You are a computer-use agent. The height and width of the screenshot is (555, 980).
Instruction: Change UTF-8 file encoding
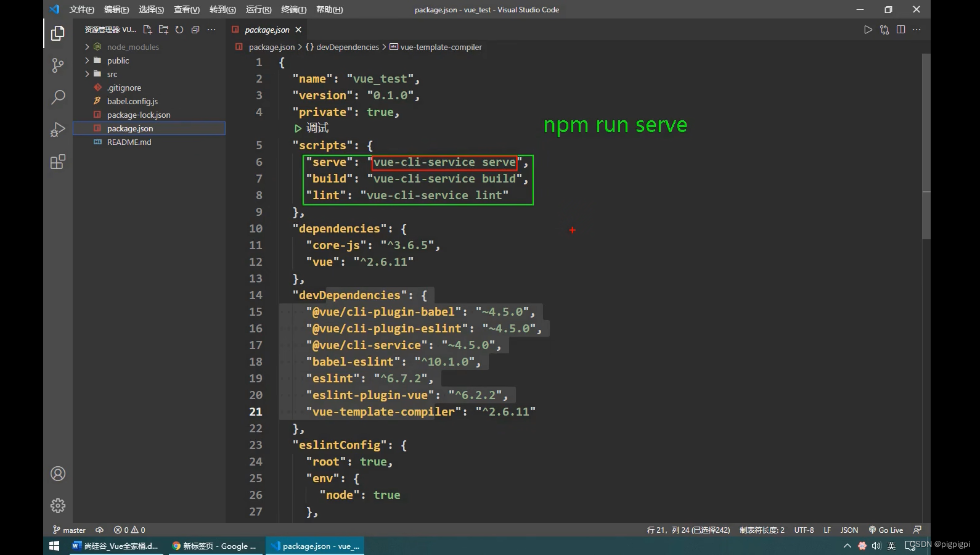click(804, 530)
